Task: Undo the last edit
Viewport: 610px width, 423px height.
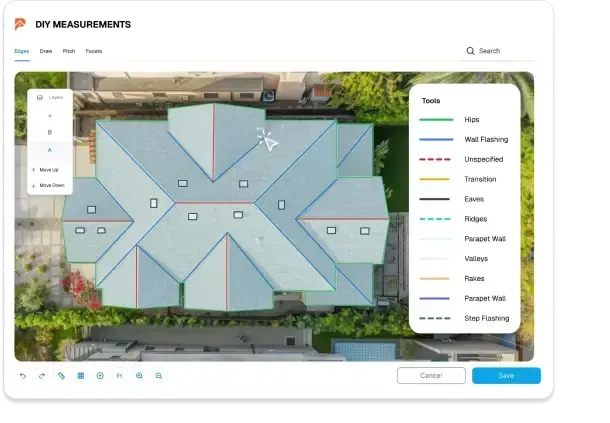Action: (23, 376)
